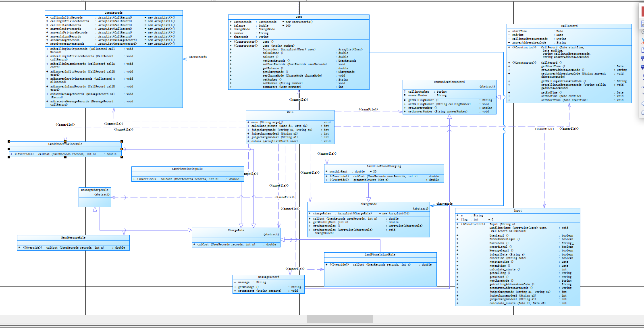Click the zoom out magnifier palette icon
Viewport: 644px width, 328px height.
click(642, 32)
